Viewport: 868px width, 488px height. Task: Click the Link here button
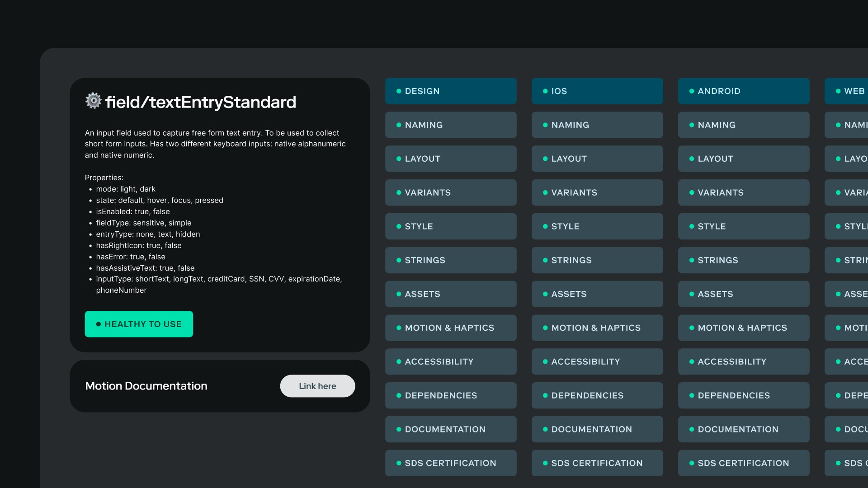(317, 386)
